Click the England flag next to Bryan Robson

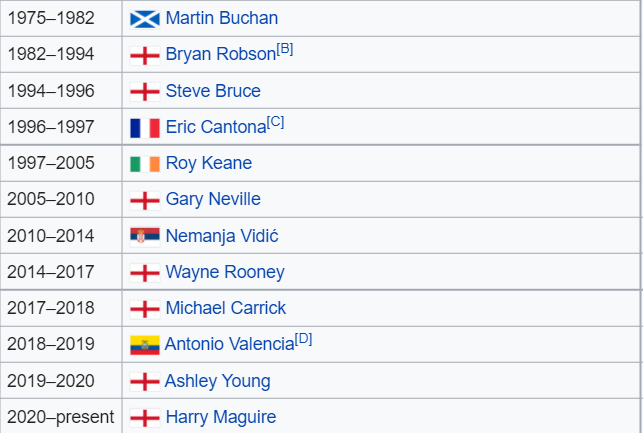pyautogui.click(x=145, y=56)
